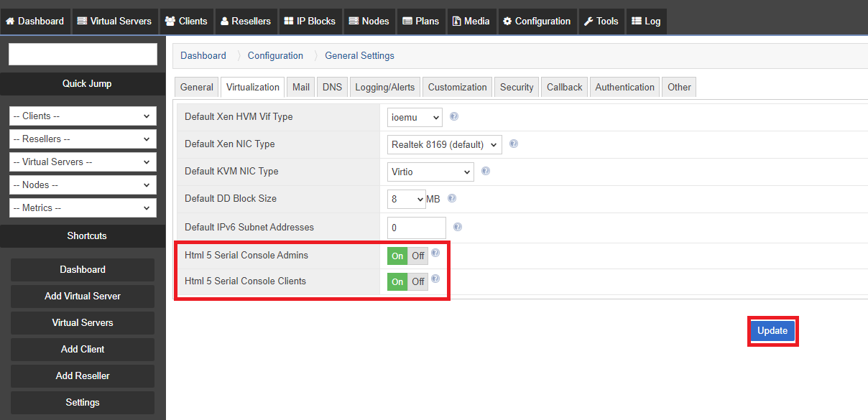Switch to the General tab
Screen dimensions: 868x420
coord(197,87)
